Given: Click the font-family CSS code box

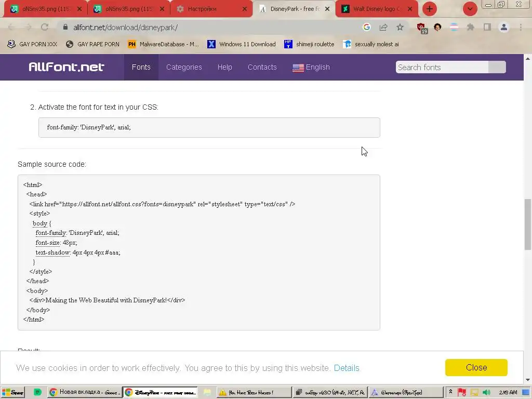Looking at the screenshot, I should click(209, 128).
